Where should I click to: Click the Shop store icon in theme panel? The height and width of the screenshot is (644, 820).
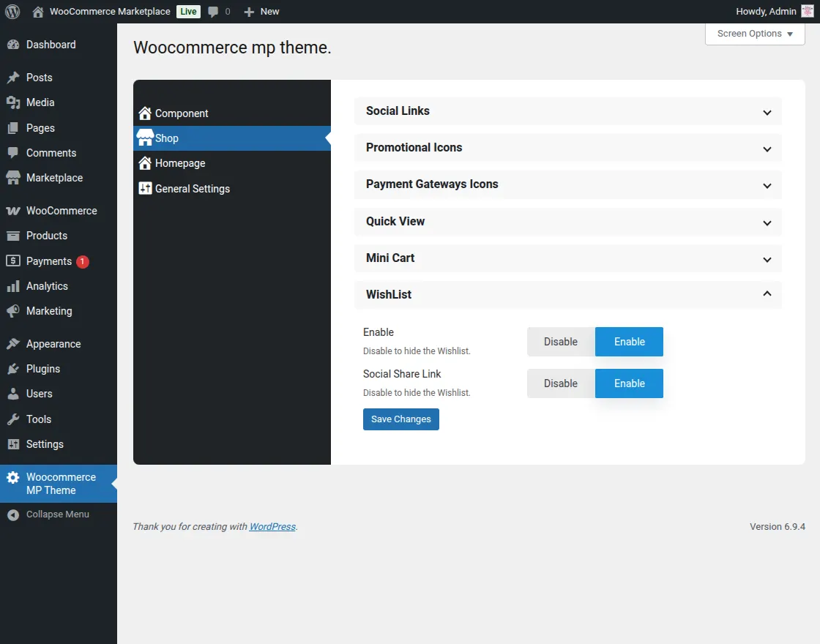(x=145, y=138)
